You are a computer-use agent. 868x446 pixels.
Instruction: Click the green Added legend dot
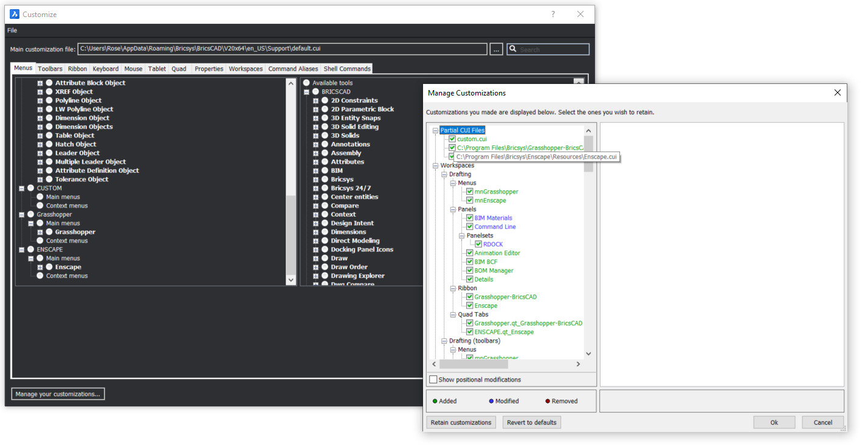coord(435,401)
